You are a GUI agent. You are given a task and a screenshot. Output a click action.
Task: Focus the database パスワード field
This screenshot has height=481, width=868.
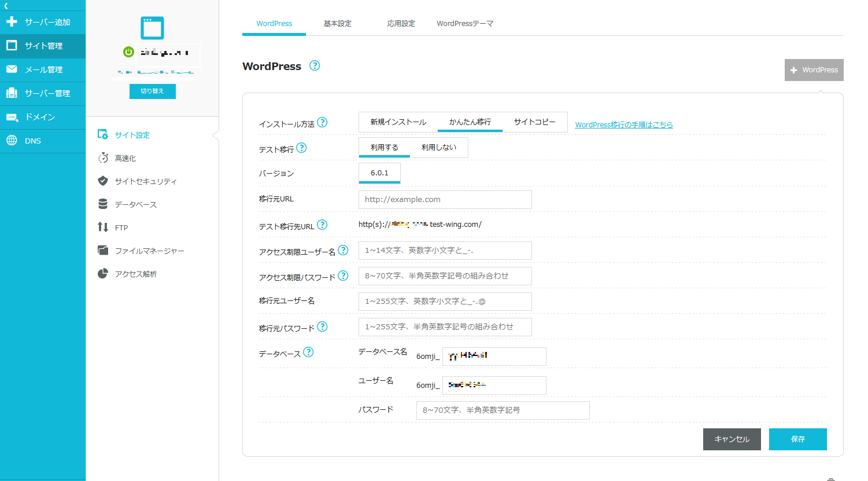click(503, 410)
